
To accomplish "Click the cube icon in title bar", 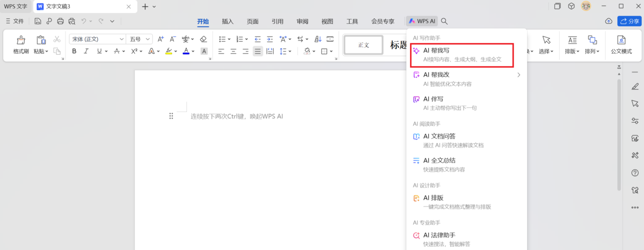I will pos(572,6).
